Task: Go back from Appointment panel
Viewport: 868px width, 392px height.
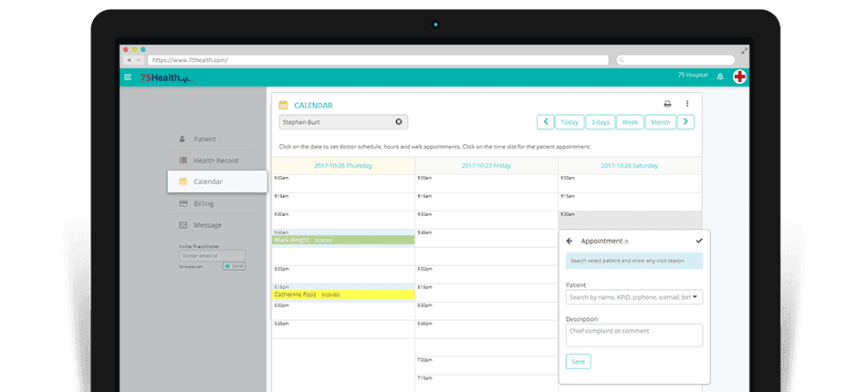Action: click(x=570, y=241)
